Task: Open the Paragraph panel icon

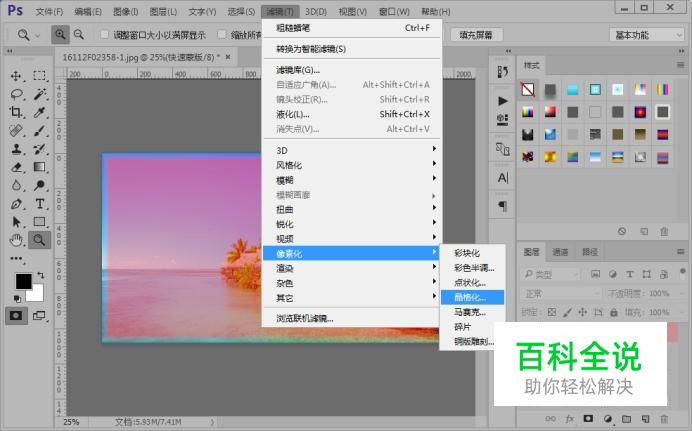Action: click(x=502, y=206)
